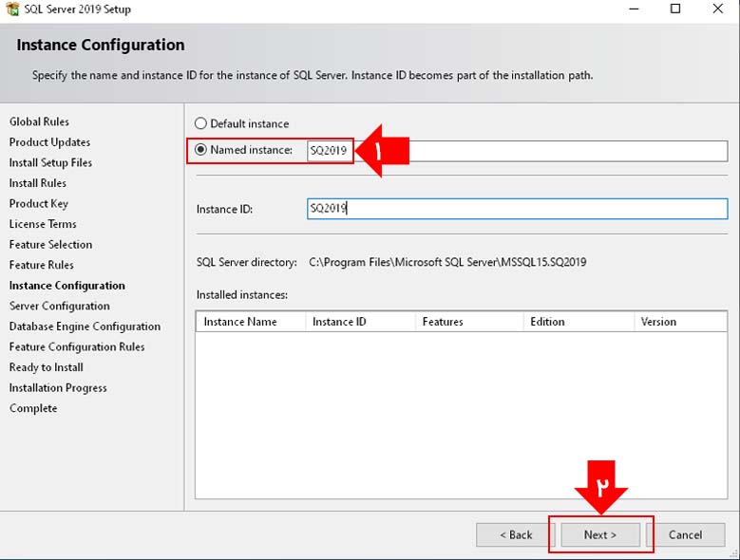Click the Installed instances label

tap(242, 295)
